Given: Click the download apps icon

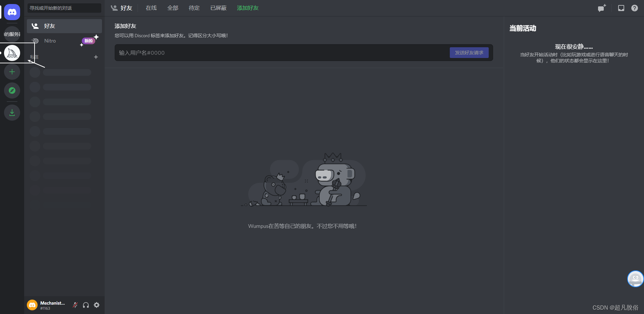Looking at the screenshot, I should 12,113.
